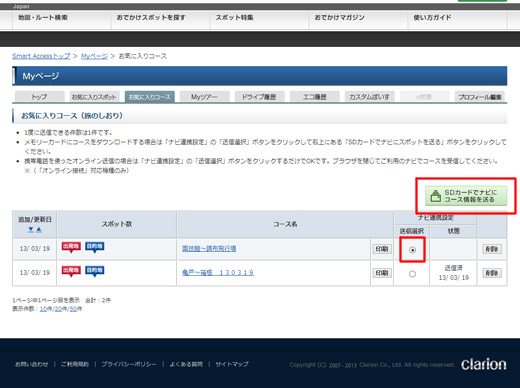Print the 亀戸 course with 印刷
The image size is (520, 388).
click(x=382, y=273)
